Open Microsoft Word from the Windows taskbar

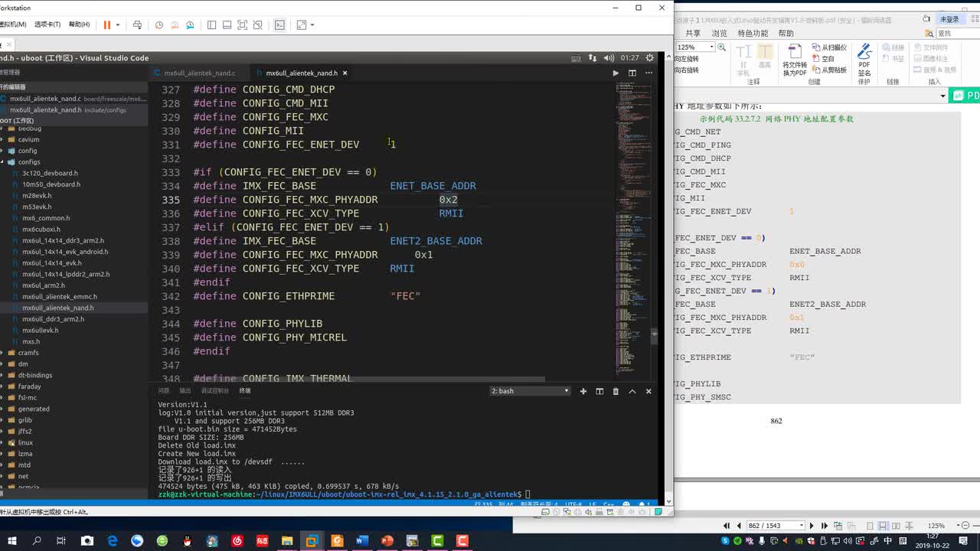tap(362, 541)
